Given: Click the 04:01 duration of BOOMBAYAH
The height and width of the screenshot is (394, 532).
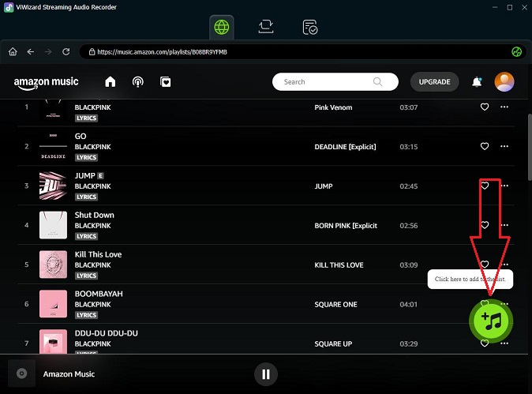Looking at the screenshot, I should tap(409, 304).
